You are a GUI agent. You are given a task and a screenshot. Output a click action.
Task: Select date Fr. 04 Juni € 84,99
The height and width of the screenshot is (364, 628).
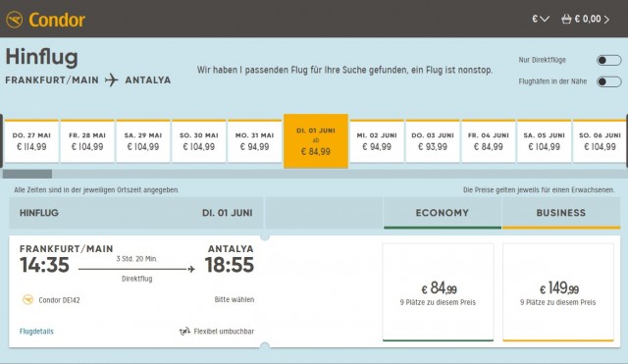[489, 141]
